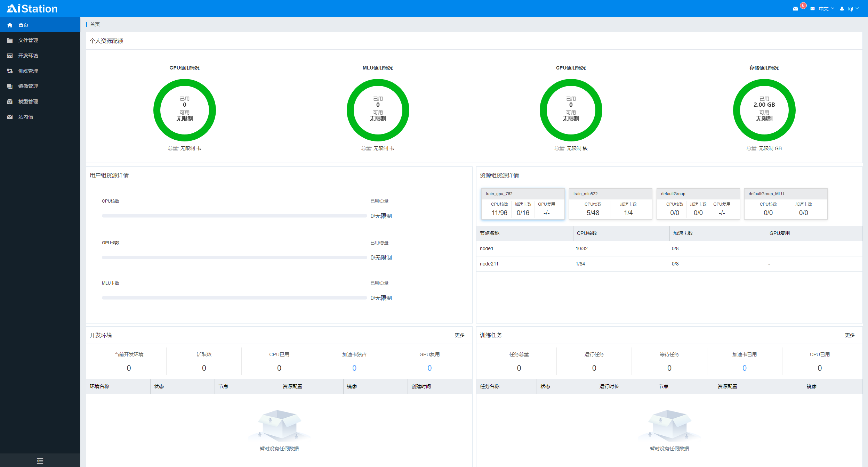Click the AiStation logo

tap(32, 8)
